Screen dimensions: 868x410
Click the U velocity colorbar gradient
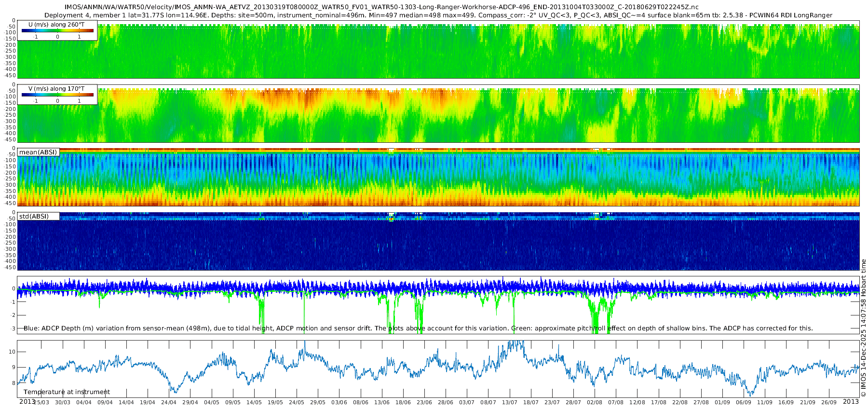click(57, 31)
